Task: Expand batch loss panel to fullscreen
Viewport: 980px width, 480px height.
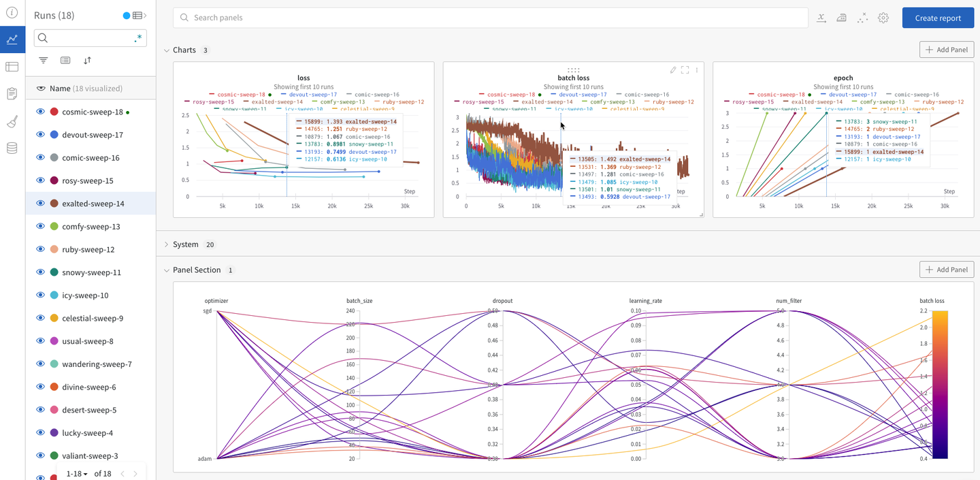Action: click(x=685, y=69)
